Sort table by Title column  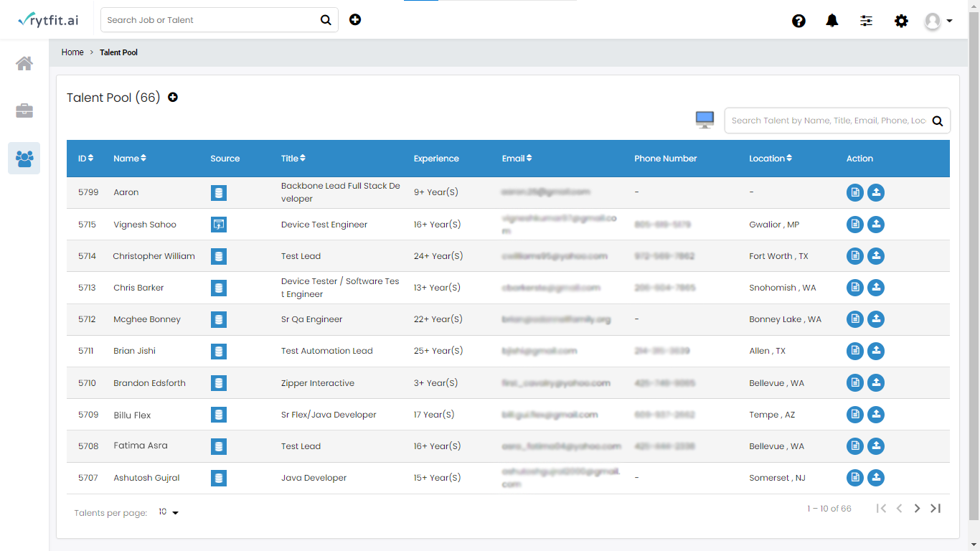tap(293, 159)
